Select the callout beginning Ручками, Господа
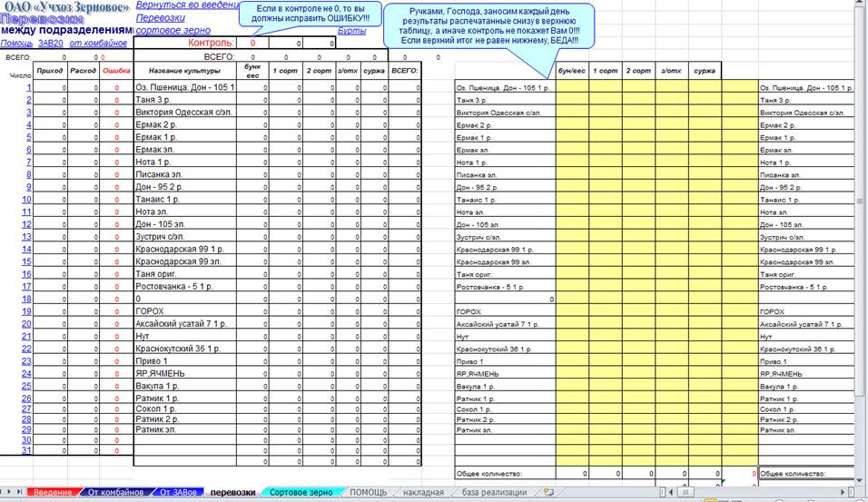The width and height of the screenshot is (868, 502). pyautogui.click(x=488, y=26)
